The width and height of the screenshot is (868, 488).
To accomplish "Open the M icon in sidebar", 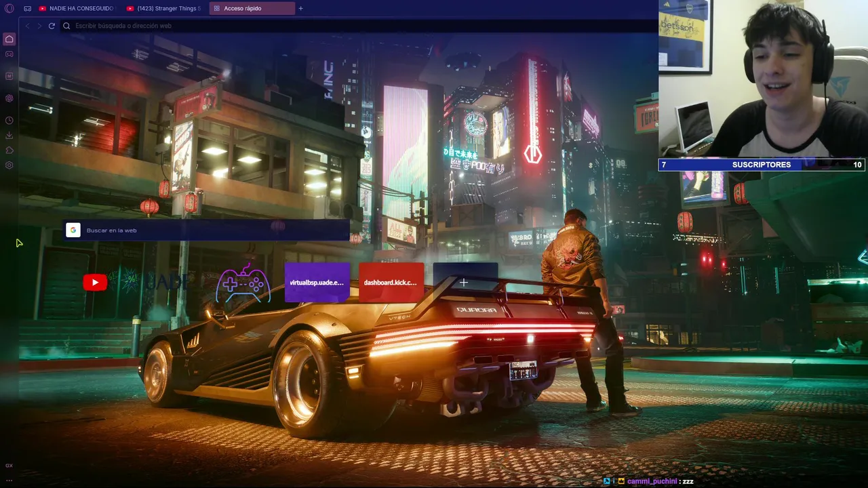I will click(9, 76).
